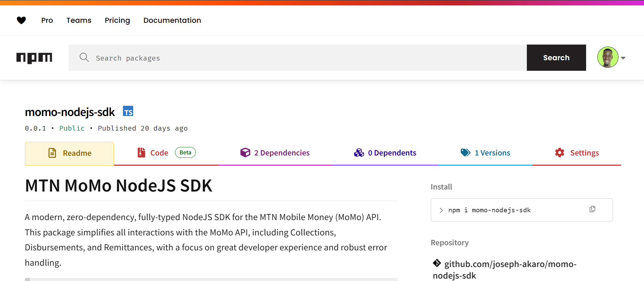
Task: Click the black heart icon
Action: point(21,20)
